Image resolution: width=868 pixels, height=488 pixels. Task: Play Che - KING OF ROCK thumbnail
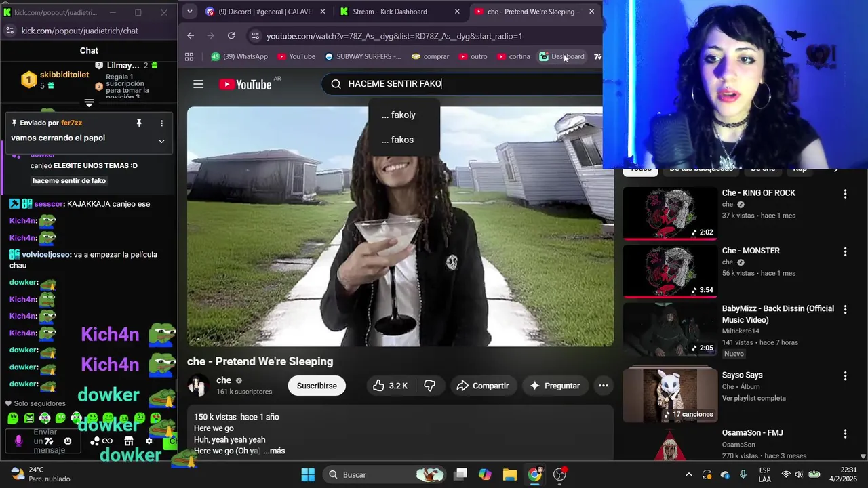coord(669,213)
